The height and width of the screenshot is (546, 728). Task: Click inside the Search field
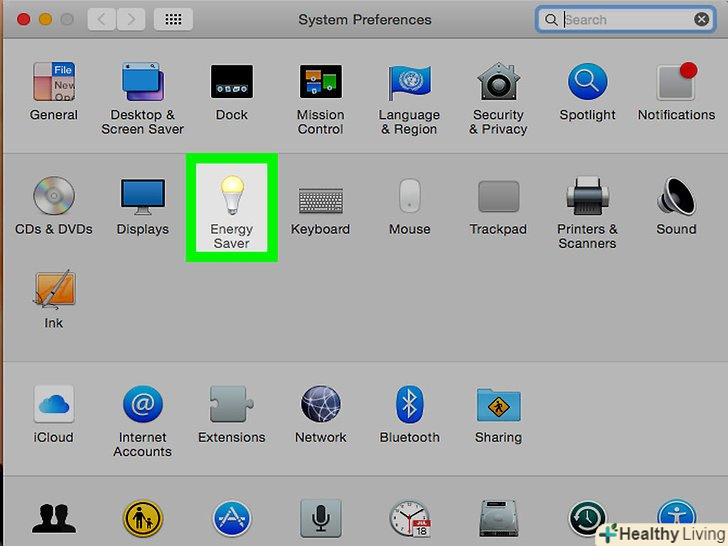point(624,20)
